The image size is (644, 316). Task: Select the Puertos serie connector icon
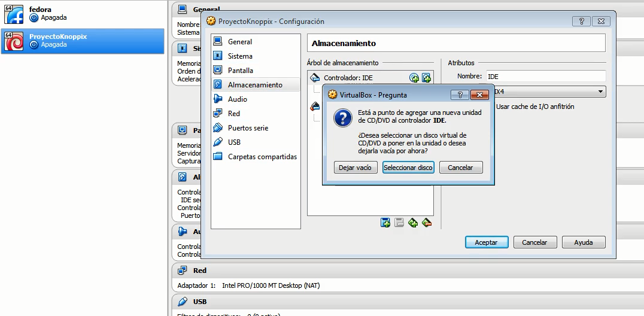click(x=218, y=128)
